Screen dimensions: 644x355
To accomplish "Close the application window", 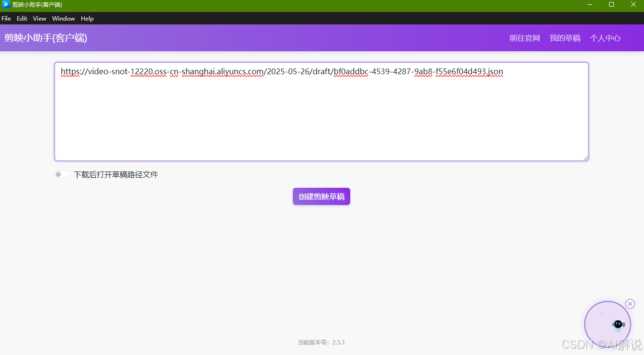I will [633, 5].
